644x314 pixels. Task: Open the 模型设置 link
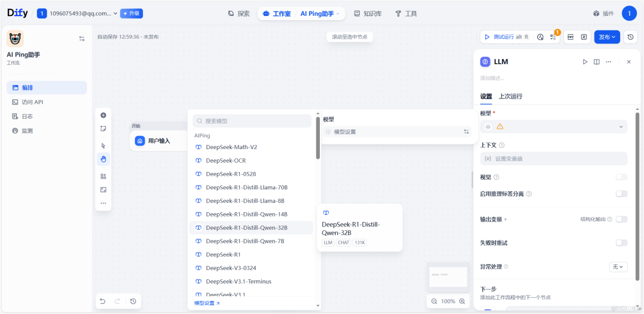tap(205, 303)
